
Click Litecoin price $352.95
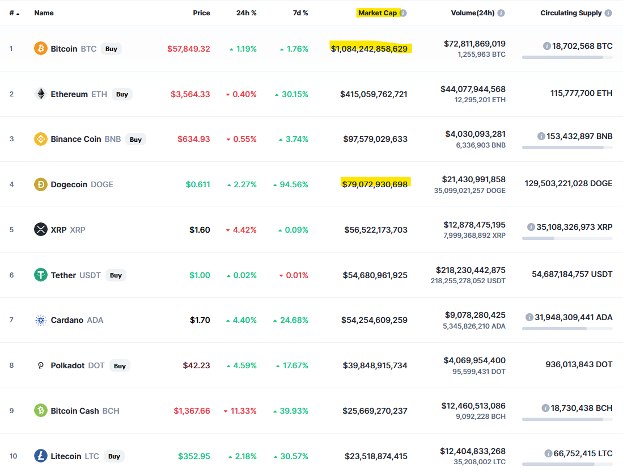194,456
